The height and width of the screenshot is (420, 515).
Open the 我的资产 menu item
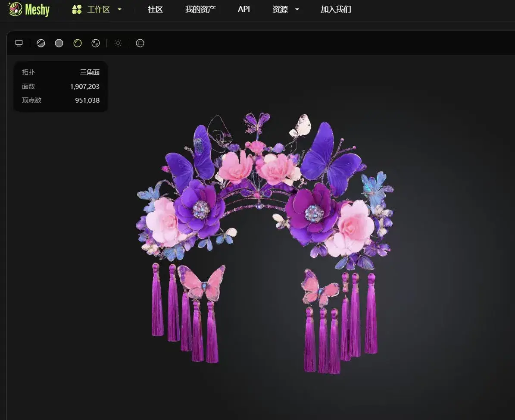tap(200, 9)
